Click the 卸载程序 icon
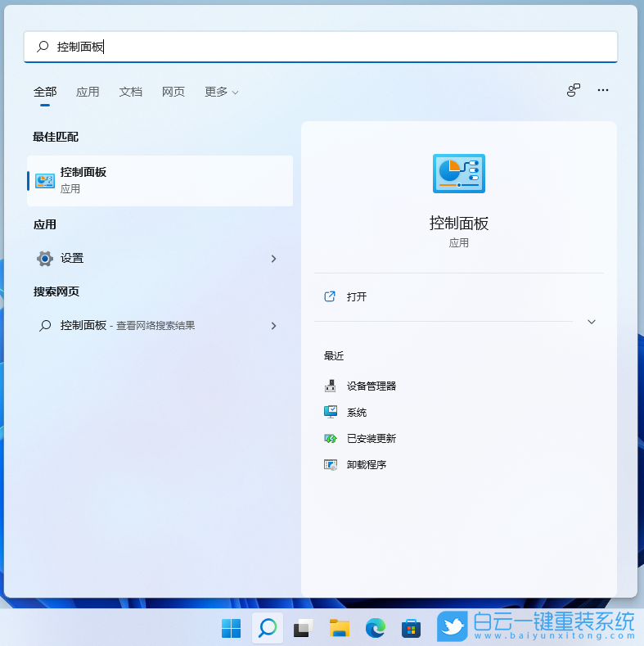The height and width of the screenshot is (646, 644). (331, 465)
